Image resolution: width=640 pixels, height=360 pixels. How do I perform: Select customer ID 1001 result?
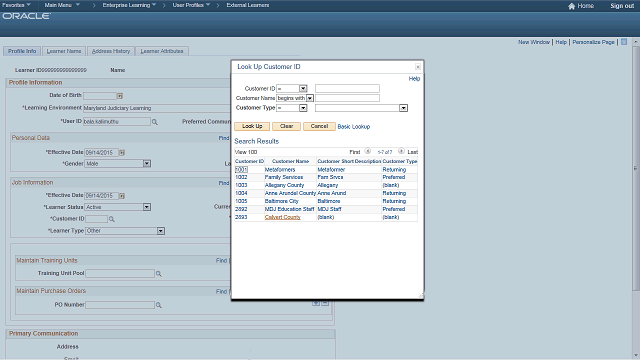coord(241,169)
